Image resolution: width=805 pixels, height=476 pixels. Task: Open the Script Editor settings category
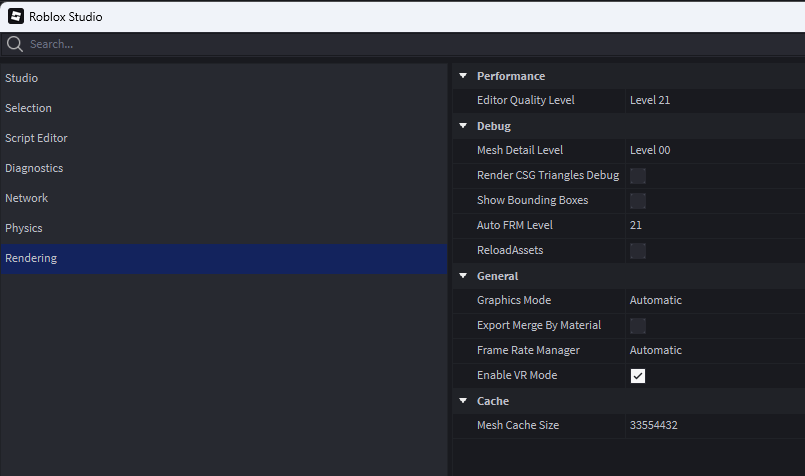[224, 138]
